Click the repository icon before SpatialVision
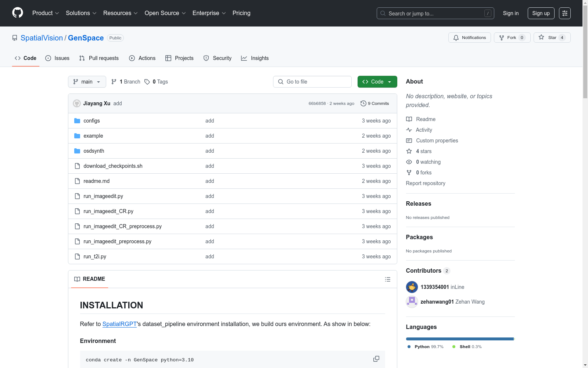Screen dimensions: 588x368 [15, 38]
